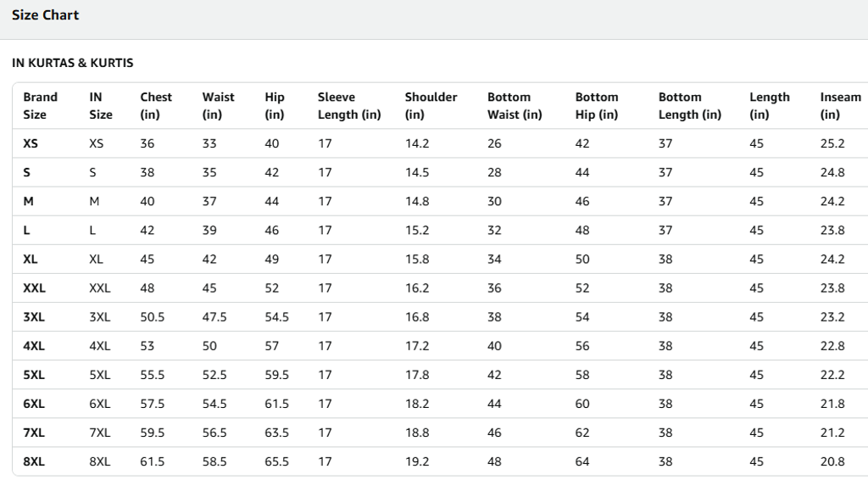Select the XS brand size row label
868x480 pixels.
(x=31, y=143)
